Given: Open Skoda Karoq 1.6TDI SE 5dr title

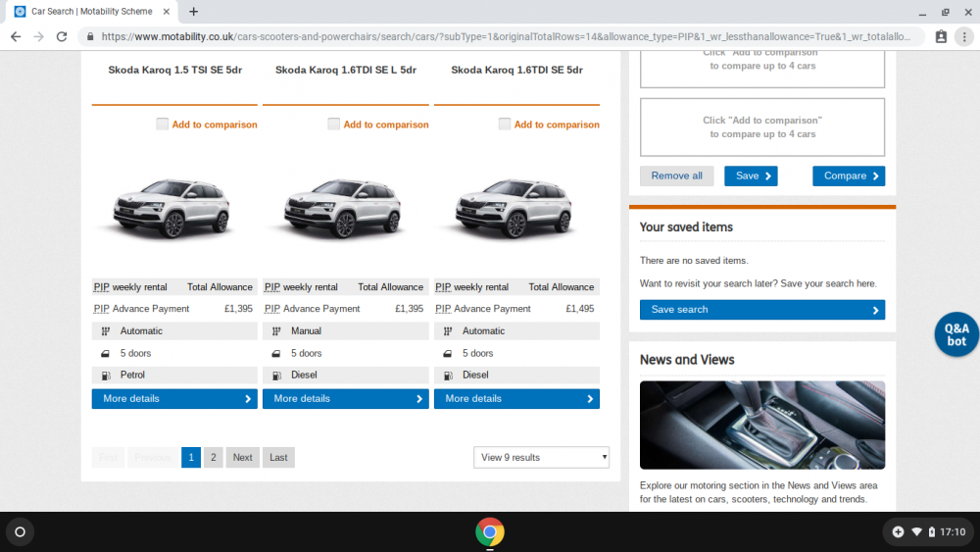Looking at the screenshot, I should click(516, 70).
